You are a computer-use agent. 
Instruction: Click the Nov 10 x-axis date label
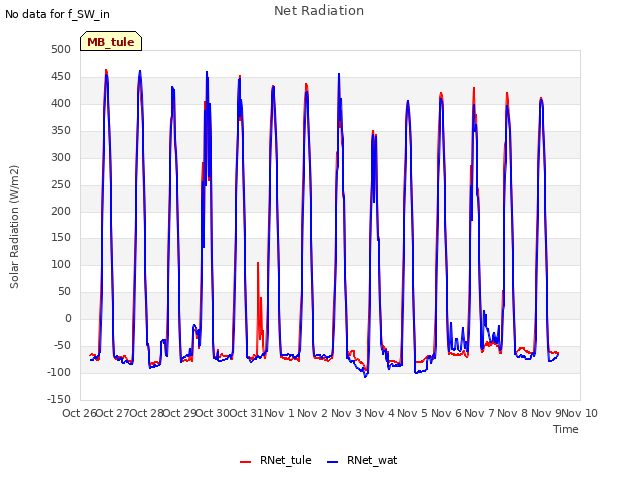580,413
